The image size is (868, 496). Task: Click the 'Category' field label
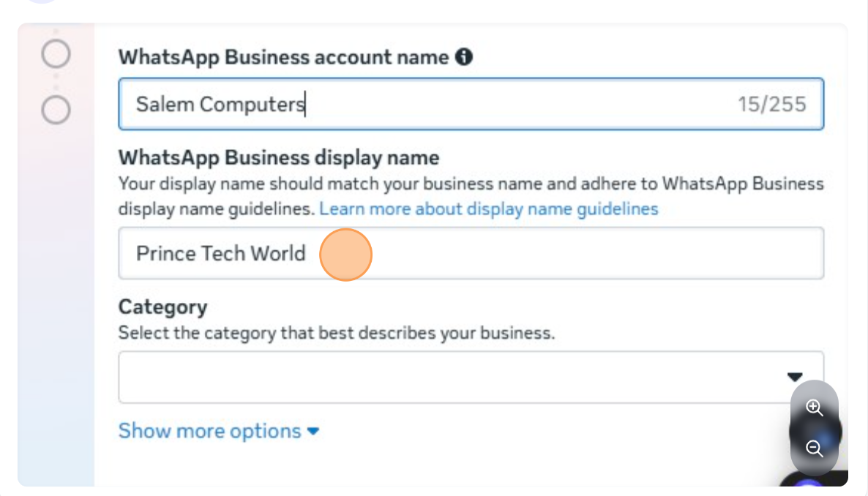[162, 307]
